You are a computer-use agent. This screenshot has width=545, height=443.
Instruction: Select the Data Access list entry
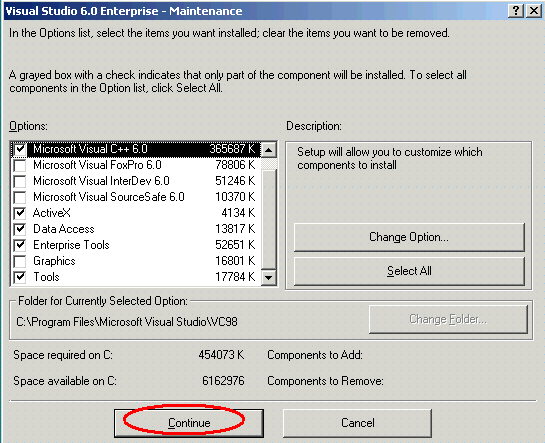point(136,229)
